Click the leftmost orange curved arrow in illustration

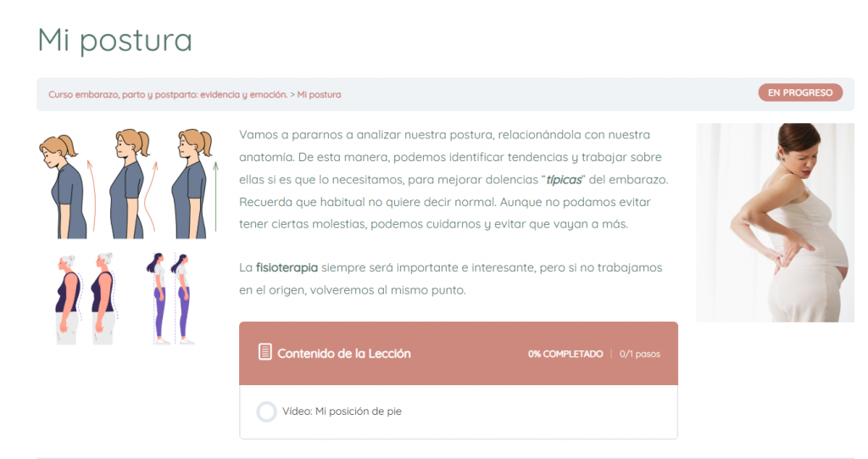91,195
